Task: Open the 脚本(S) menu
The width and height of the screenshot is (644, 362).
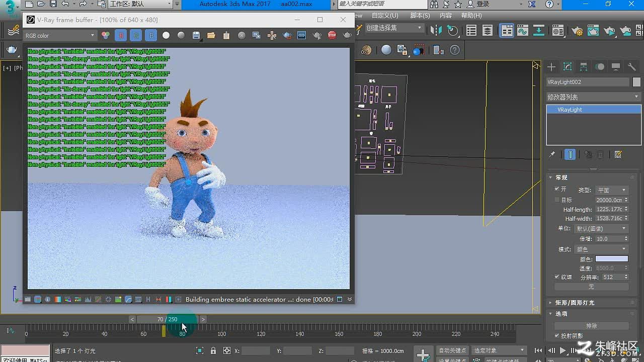Action: coord(420,16)
